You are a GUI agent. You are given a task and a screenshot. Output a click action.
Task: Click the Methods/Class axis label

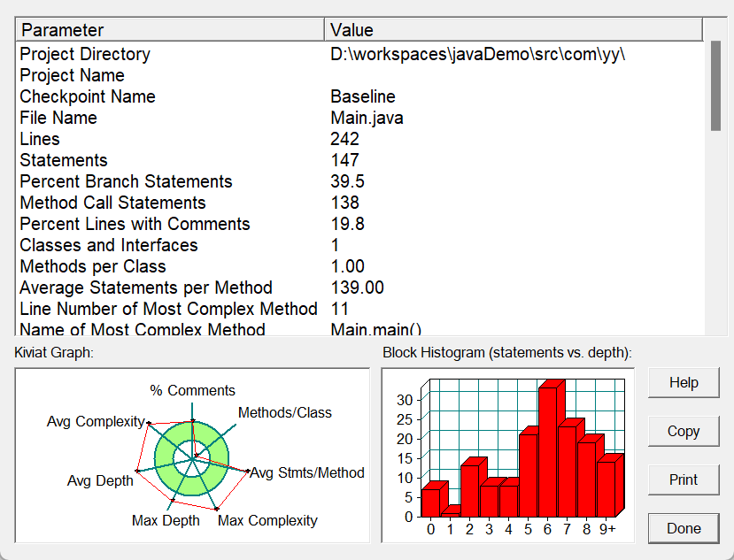(x=284, y=412)
